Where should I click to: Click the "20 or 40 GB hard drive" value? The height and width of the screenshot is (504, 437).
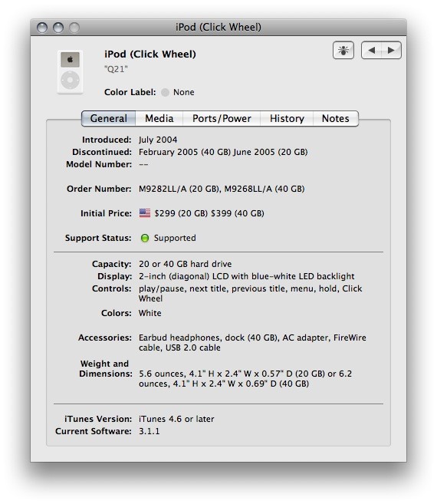point(185,264)
